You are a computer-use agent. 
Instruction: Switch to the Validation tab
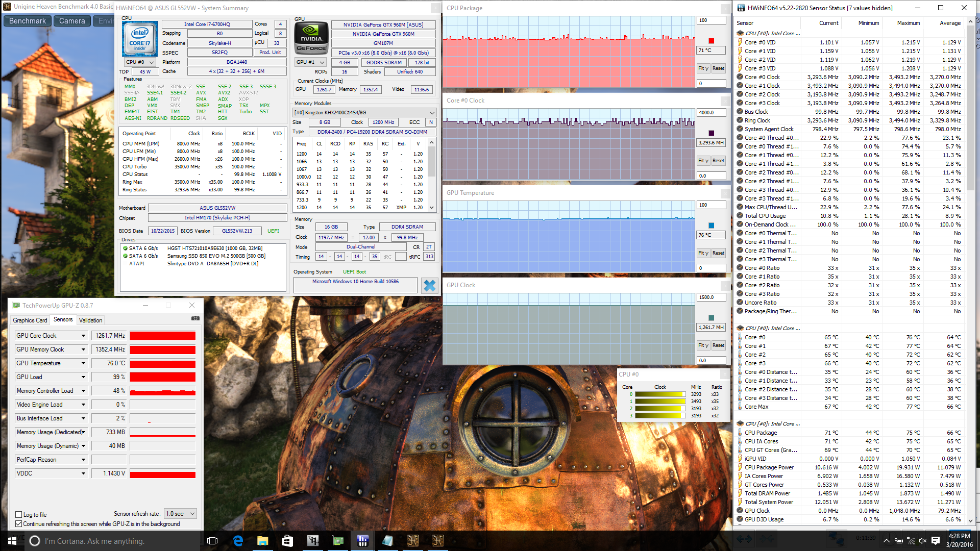point(91,320)
